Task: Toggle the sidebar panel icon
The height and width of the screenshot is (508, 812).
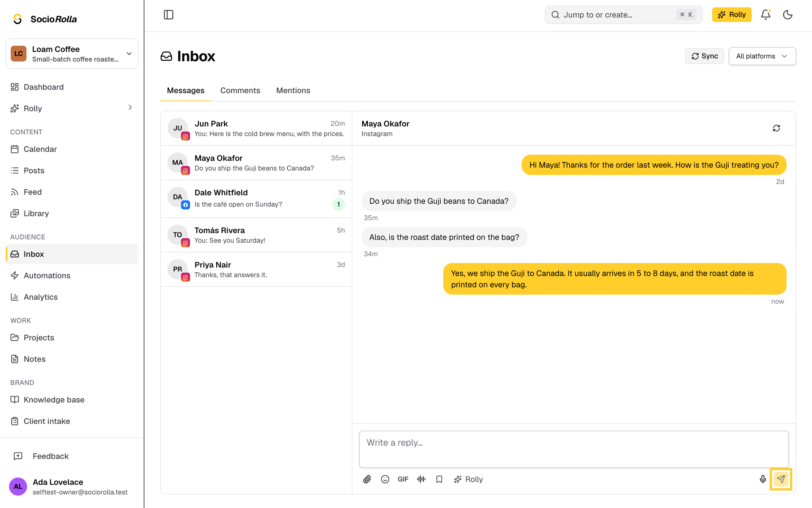Action: (x=168, y=15)
